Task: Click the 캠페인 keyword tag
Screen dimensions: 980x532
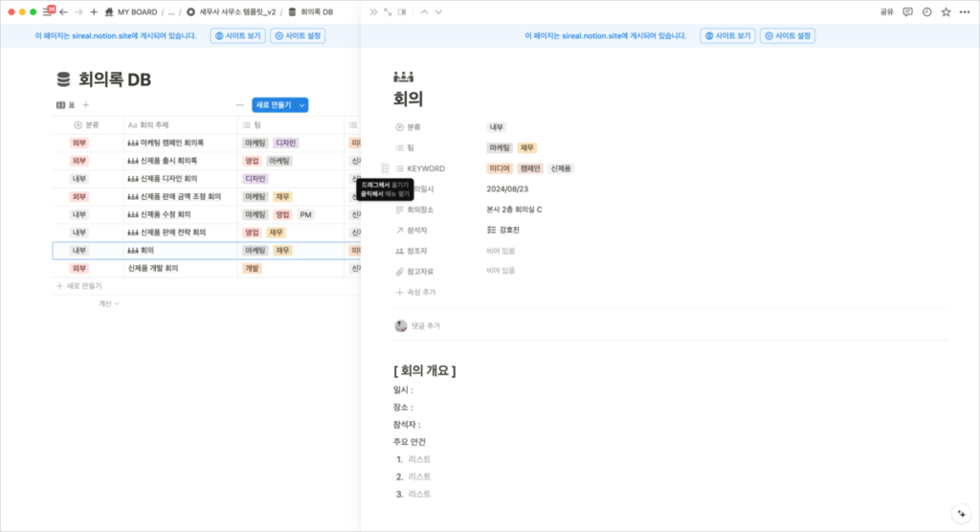Action: pyautogui.click(x=530, y=168)
